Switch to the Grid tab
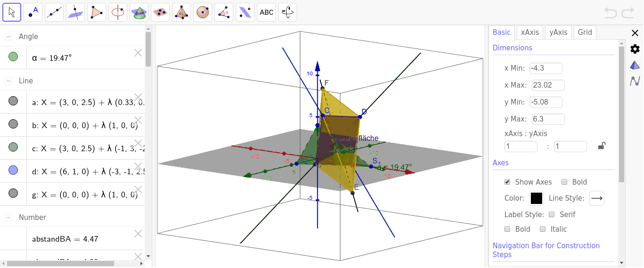The width and height of the screenshot is (644, 268). coord(585,32)
